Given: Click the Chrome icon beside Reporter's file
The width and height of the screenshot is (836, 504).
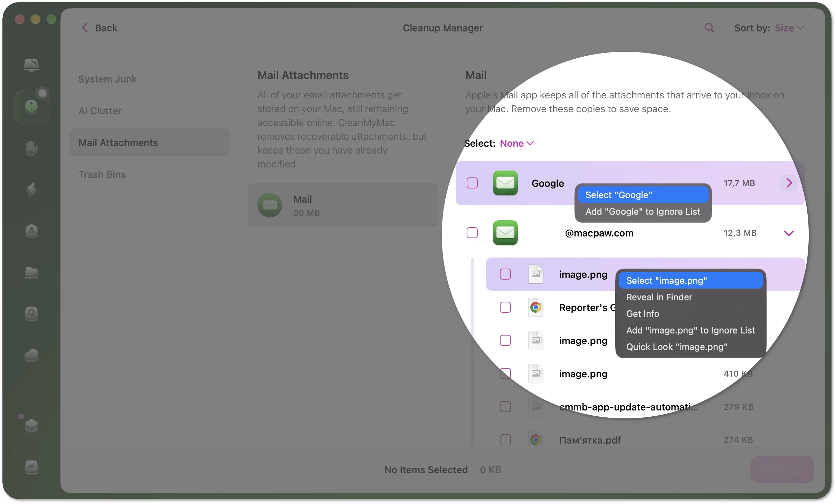Looking at the screenshot, I should pos(535,307).
